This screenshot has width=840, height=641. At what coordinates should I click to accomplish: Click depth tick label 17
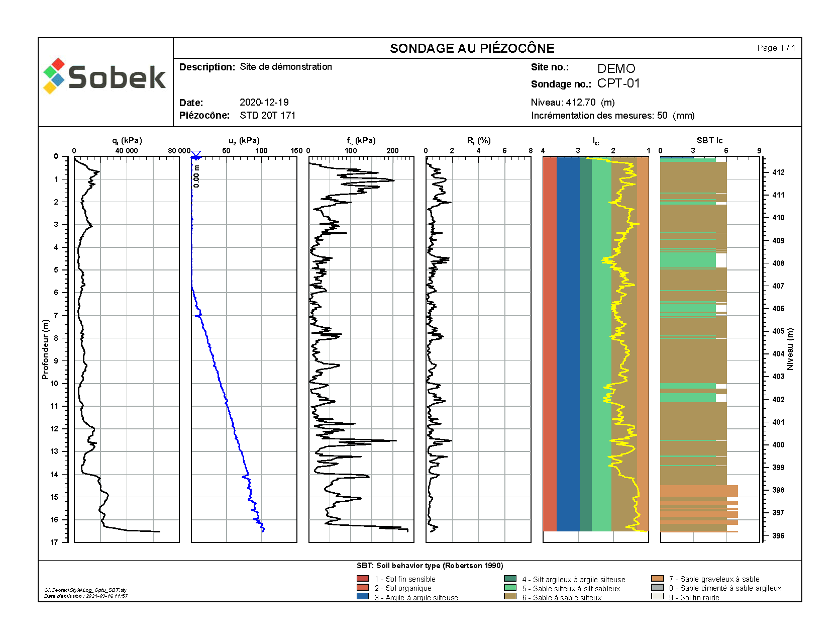tap(54, 542)
